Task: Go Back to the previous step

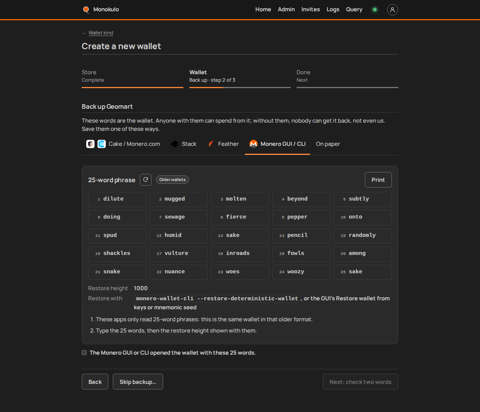Action: 95,382
